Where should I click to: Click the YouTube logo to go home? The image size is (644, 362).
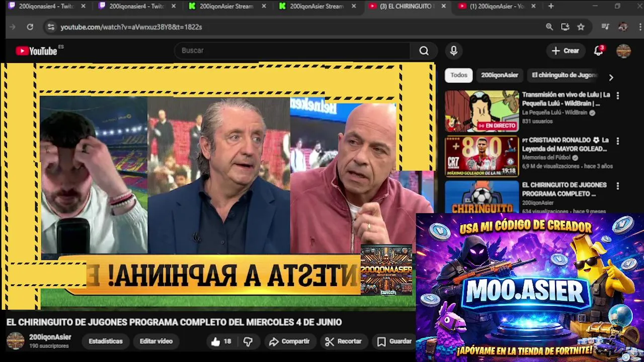37,51
